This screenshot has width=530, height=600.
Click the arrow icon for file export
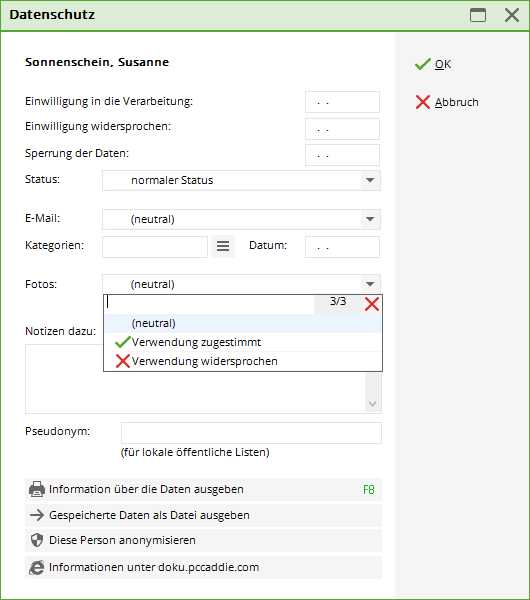click(37, 515)
